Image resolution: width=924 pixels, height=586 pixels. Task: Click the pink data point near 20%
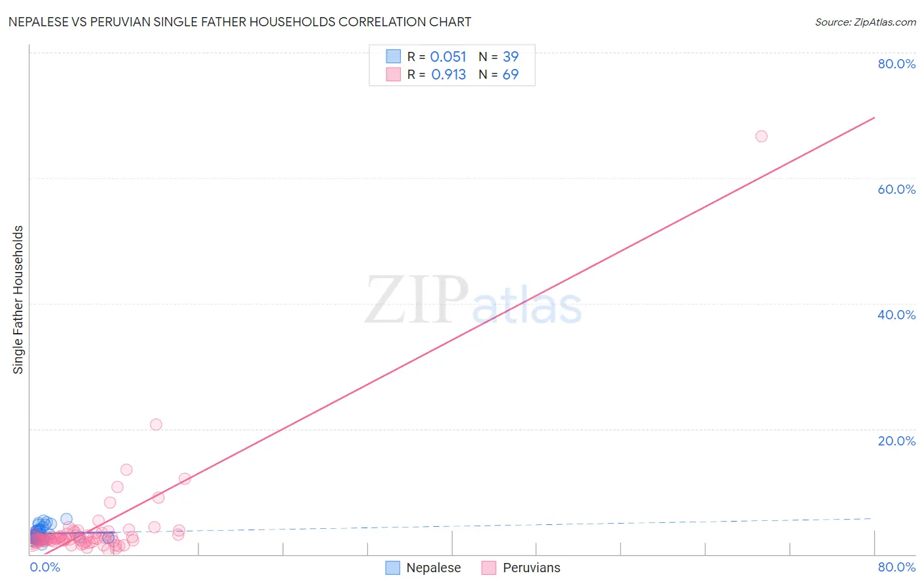tap(156, 424)
